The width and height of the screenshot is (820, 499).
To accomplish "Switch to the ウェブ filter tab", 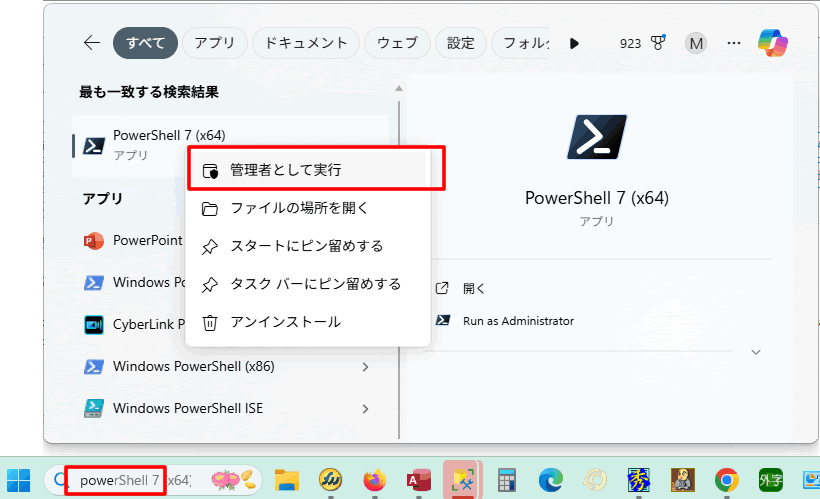I will click(397, 43).
